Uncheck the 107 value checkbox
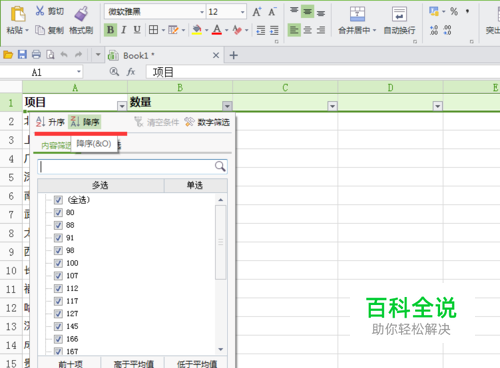Image resolution: width=500 pixels, height=368 pixels. click(58, 276)
